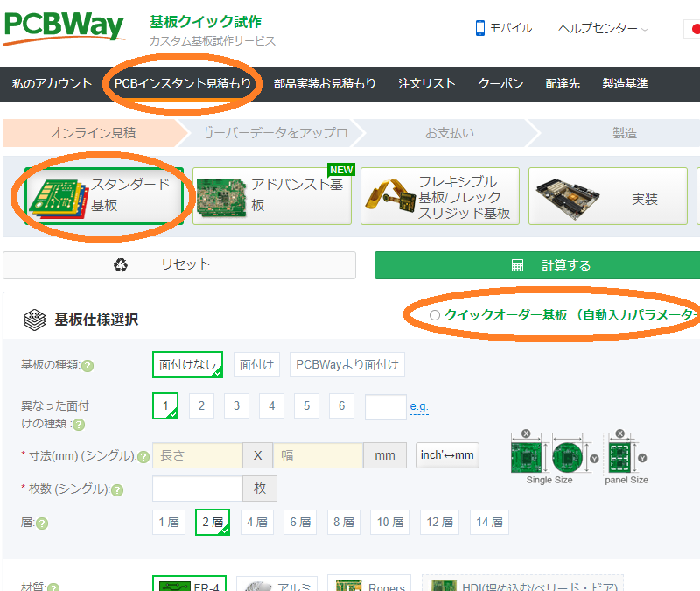700x591 pixels.
Task: Click the advanced PCB board image
Action: coord(222,198)
